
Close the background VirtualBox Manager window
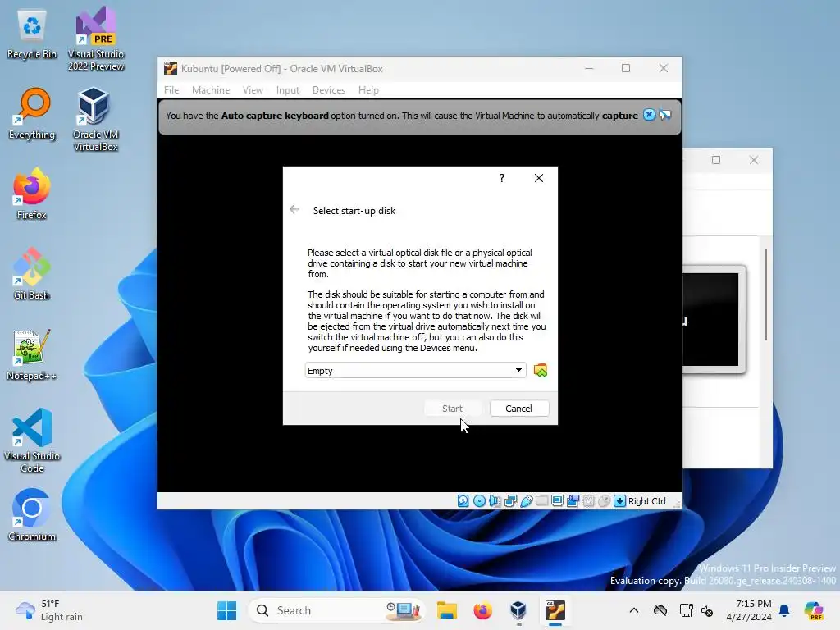point(753,160)
